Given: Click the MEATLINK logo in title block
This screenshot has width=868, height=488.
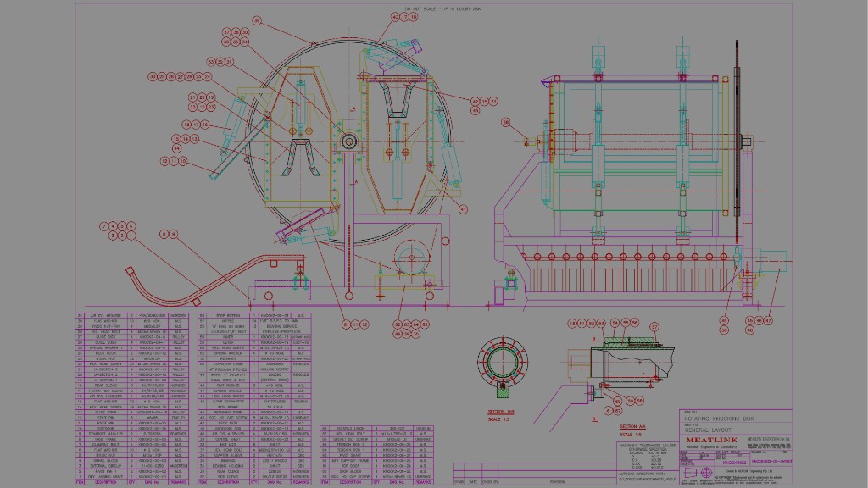Looking at the screenshot, I should coord(711,440).
